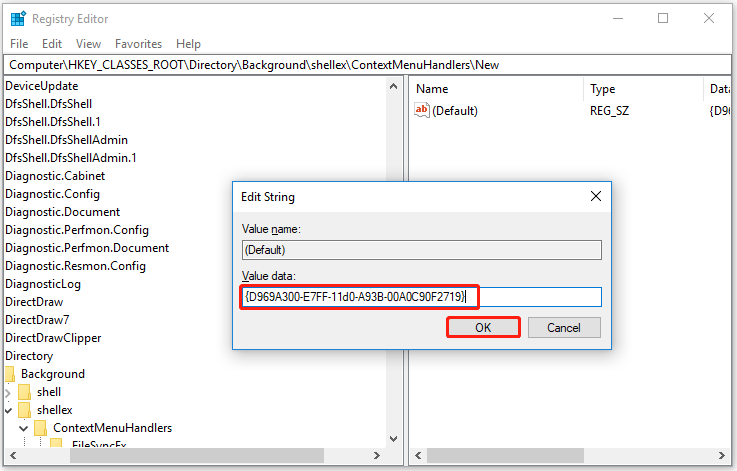The height and width of the screenshot is (471, 737).
Task: Click tree pane horizontal scroll left arrow
Action: [x=13, y=455]
